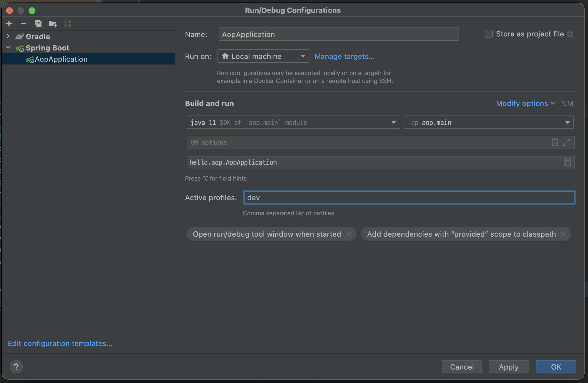Select AopApplication in the configuration tree
Viewport: 588px width, 383px height.
[61, 59]
